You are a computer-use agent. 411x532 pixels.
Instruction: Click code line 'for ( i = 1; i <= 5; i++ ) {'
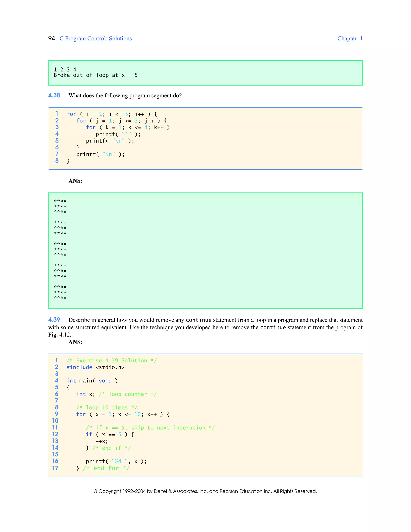[x=112, y=114]
